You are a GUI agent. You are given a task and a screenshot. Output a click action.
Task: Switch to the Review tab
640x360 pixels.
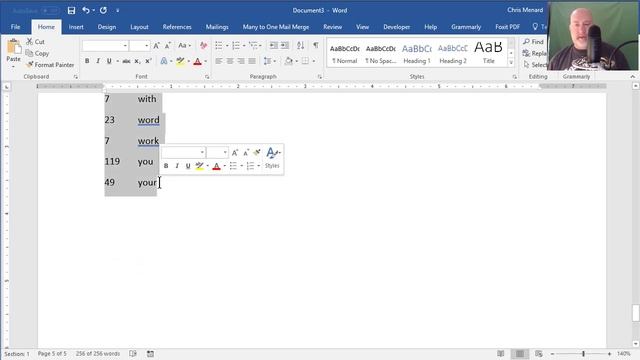pyautogui.click(x=332, y=27)
